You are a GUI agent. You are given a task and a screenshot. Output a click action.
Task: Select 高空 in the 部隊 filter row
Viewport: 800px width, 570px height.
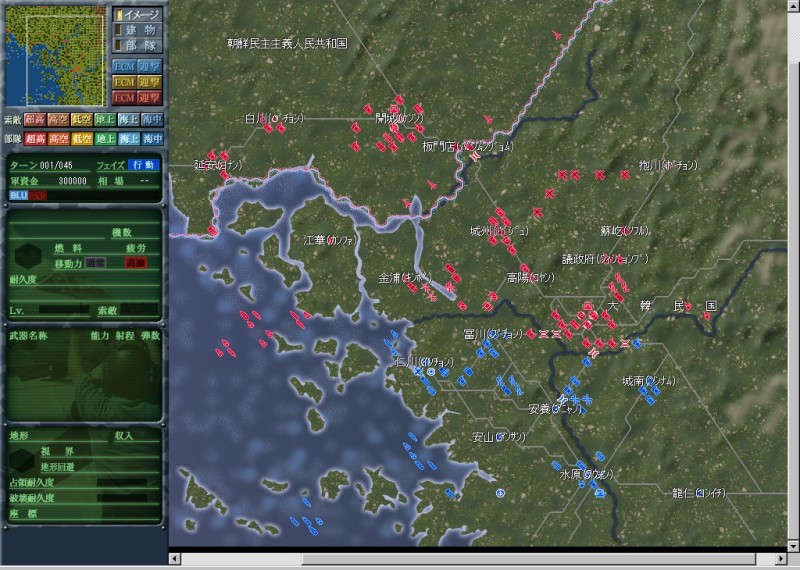[58, 138]
